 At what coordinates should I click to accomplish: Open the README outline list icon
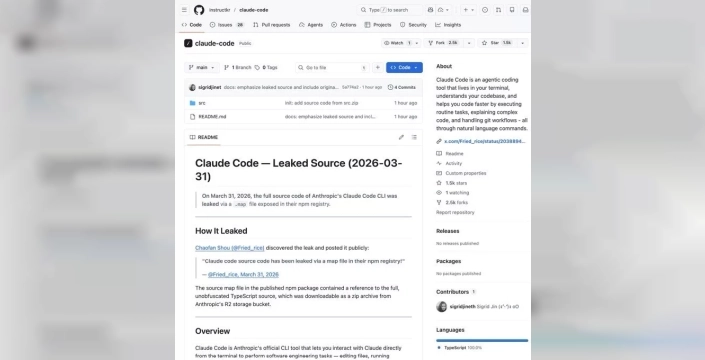(x=414, y=137)
